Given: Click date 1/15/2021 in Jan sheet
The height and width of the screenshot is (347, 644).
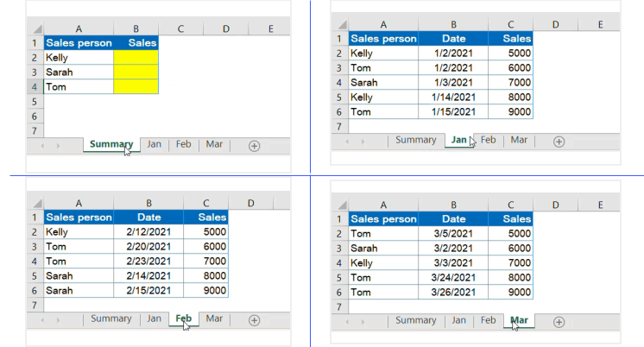Looking at the screenshot, I should [x=453, y=111].
